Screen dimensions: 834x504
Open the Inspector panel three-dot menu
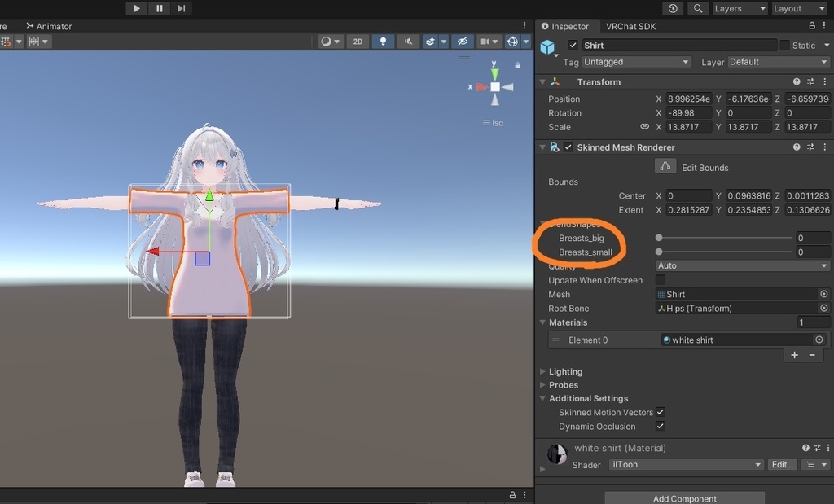coord(825,25)
